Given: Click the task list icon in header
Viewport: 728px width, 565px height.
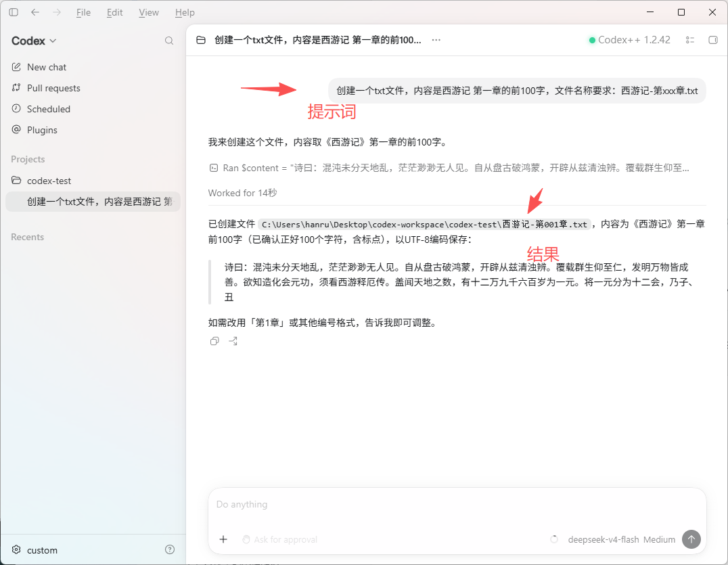Looking at the screenshot, I should pos(690,40).
